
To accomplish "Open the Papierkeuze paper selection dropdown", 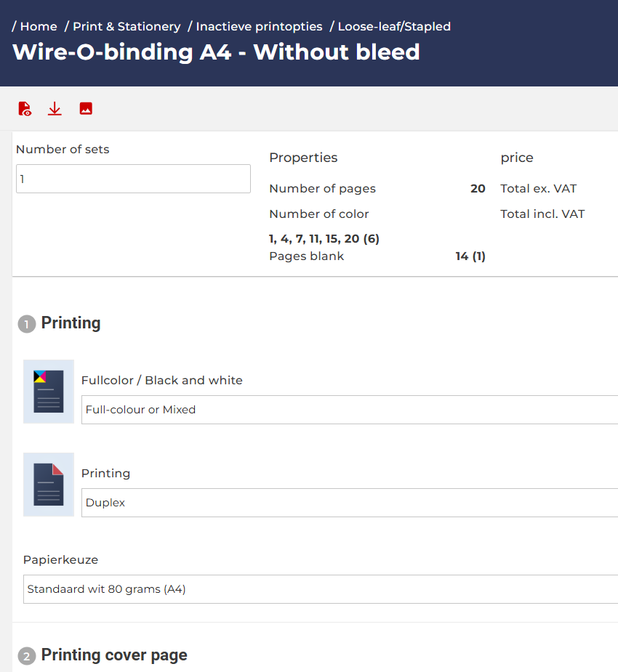I will [x=320, y=589].
